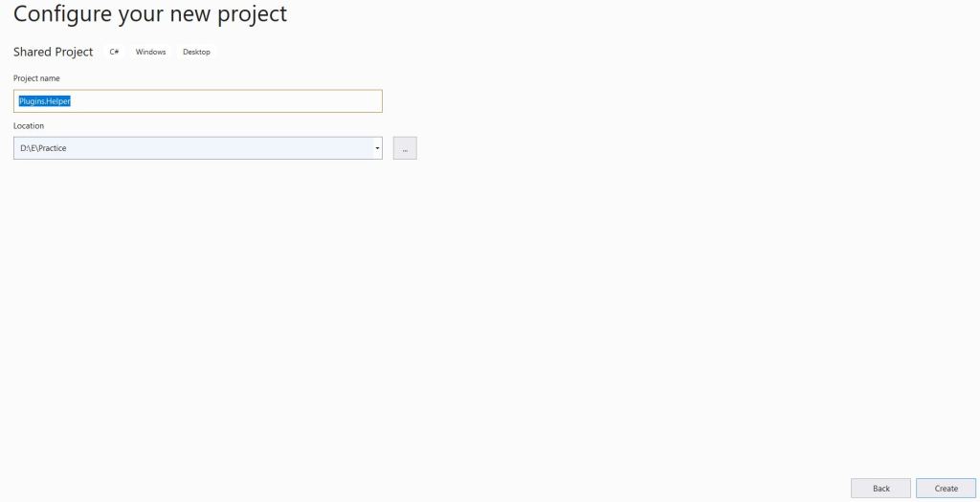Expand the saved locations list

point(377,148)
